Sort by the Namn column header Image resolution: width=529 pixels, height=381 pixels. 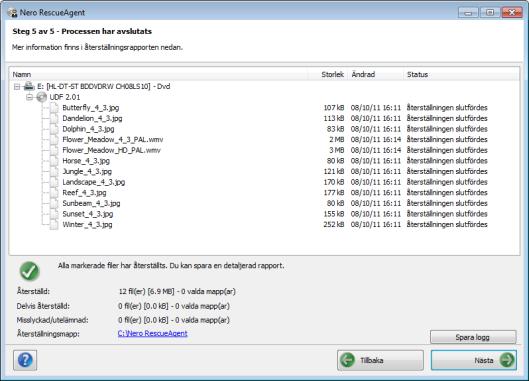click(x=159, y=75)
